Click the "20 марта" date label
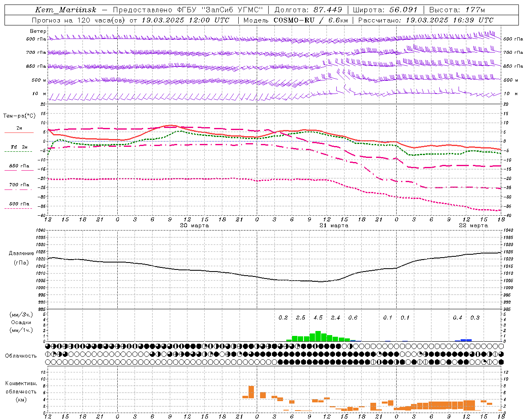525x420 pixels. click(x=194, y=226)
